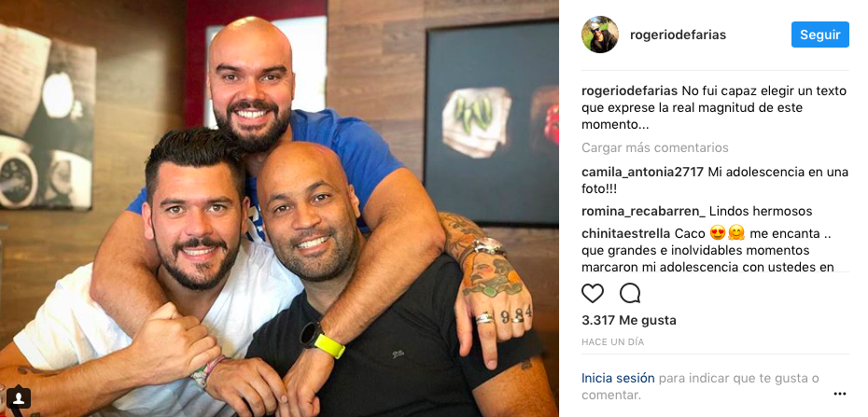Follow the account with Seguir button
This screenshot has height=417, width=868.
click(819, 35)
